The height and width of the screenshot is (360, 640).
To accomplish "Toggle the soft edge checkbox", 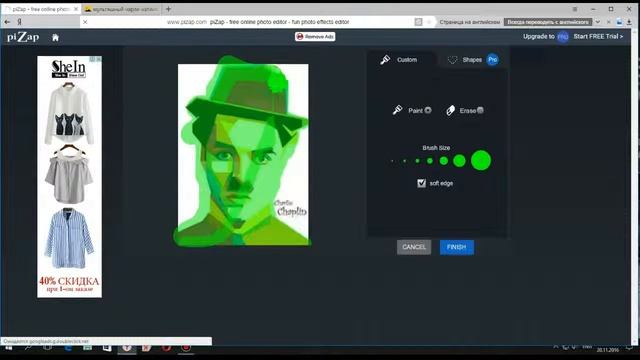I will 422,183.
